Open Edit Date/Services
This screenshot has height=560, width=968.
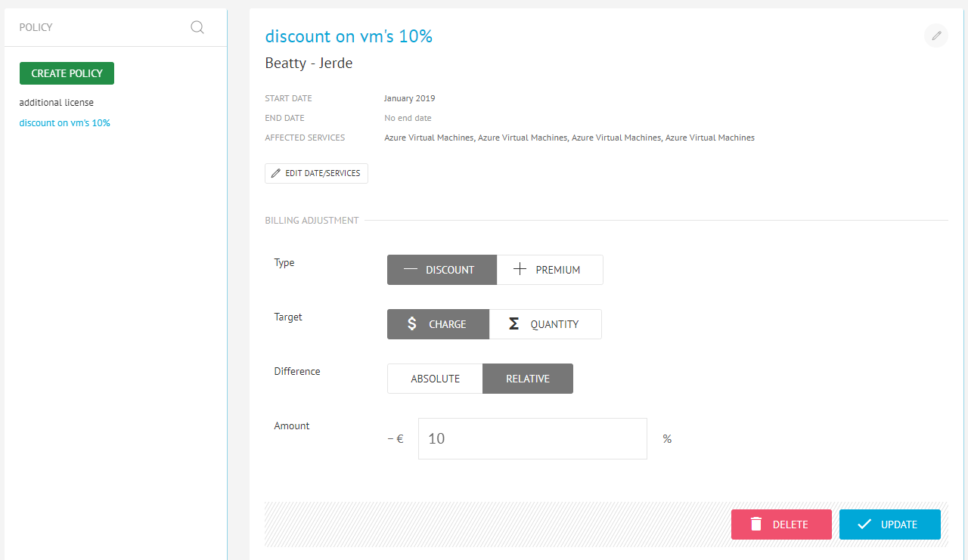tap(316, 173)
